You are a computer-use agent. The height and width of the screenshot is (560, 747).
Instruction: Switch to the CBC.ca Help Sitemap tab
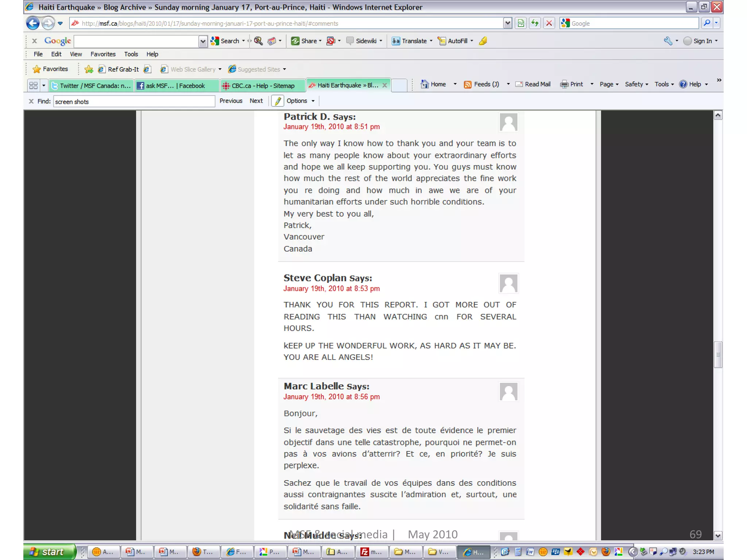(x=263, y=86)
